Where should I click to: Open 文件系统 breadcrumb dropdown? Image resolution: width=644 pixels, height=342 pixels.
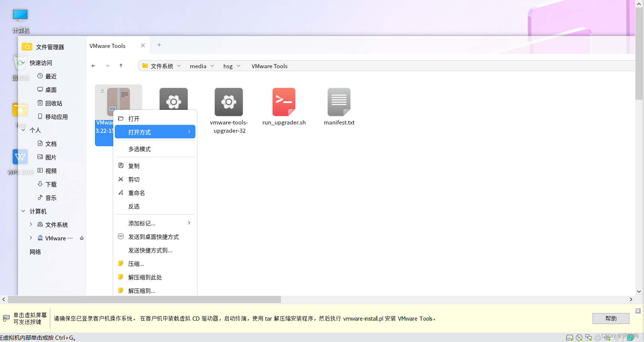[x=179, y=66]
